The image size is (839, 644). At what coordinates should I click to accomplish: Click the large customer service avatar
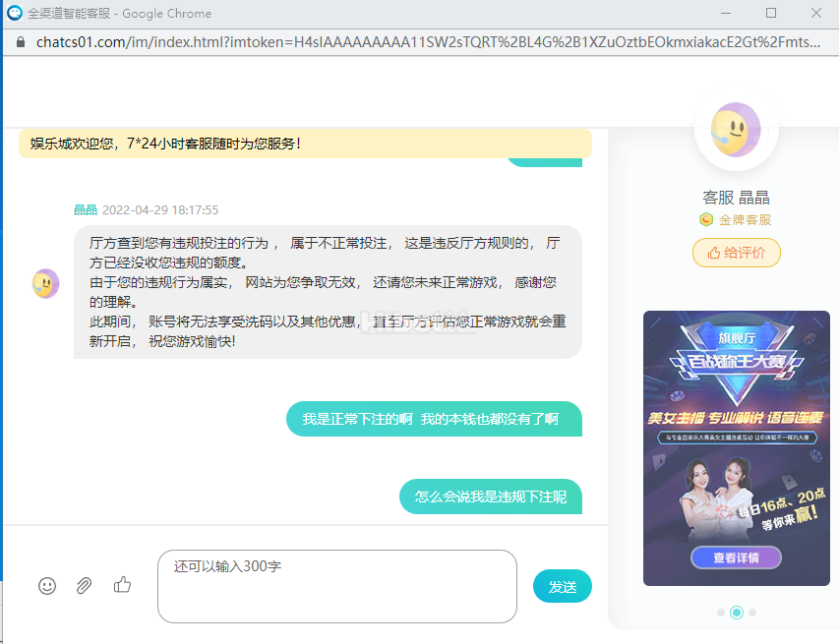pos(736,128)
